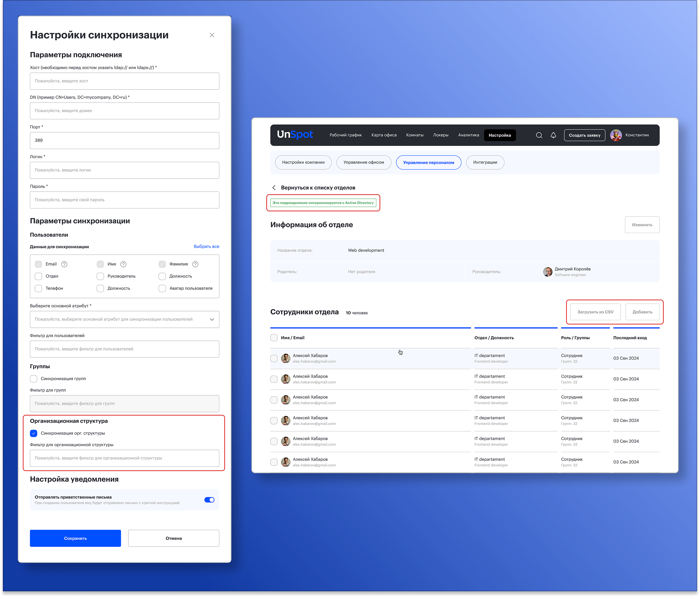Viewport: 700px width, 597px height.
Task: Toggle welcome emails switch off
Action: click(x=209, y=500)
